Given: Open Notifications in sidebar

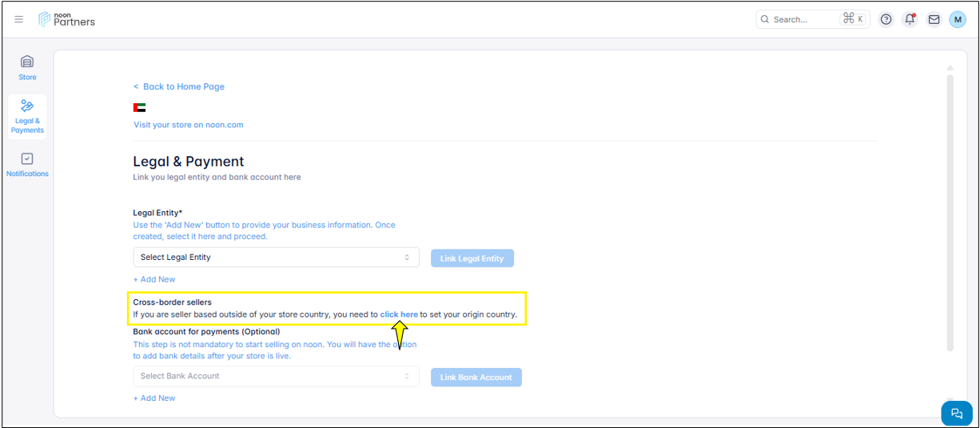Looking at the screenshot, I should coord(27,165).
